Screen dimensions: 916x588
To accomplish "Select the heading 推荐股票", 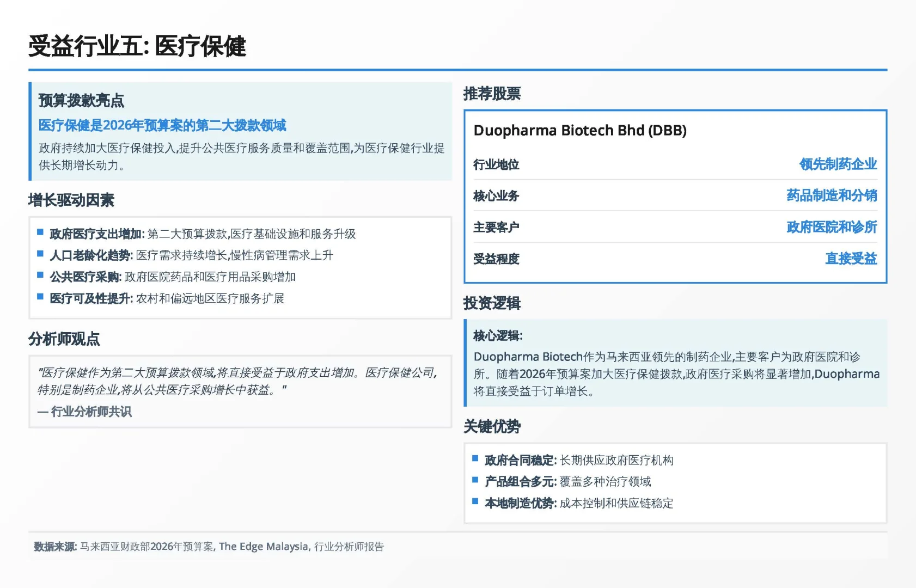I will 492,94.
